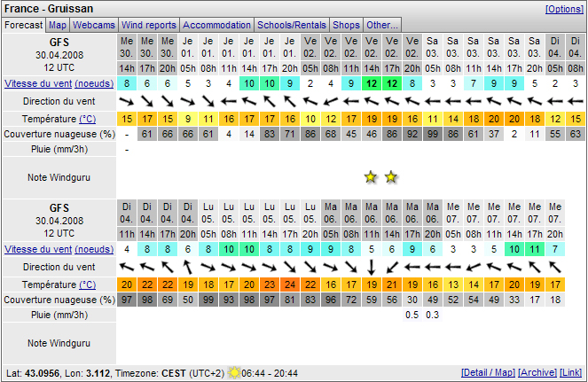Screen dimensions: 588x382
Task: Click the first Windguru rating star
Action: (x=371, y=176)
